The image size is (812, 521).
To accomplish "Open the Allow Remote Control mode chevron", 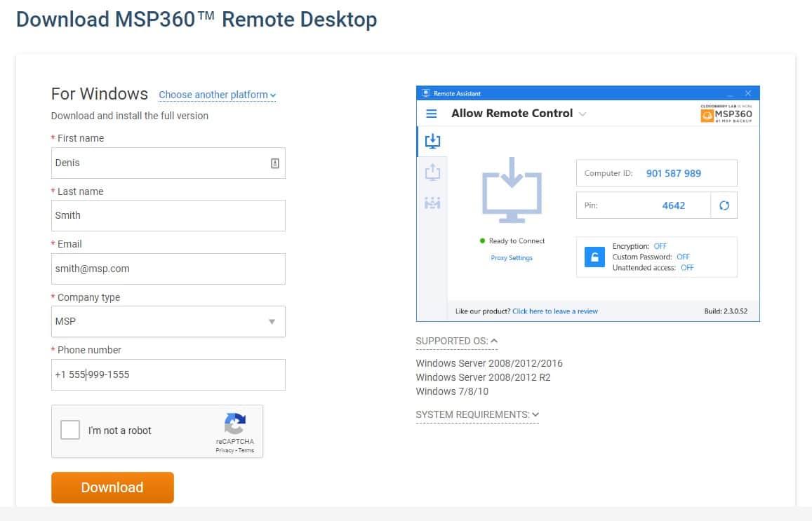I will point(583,114).
